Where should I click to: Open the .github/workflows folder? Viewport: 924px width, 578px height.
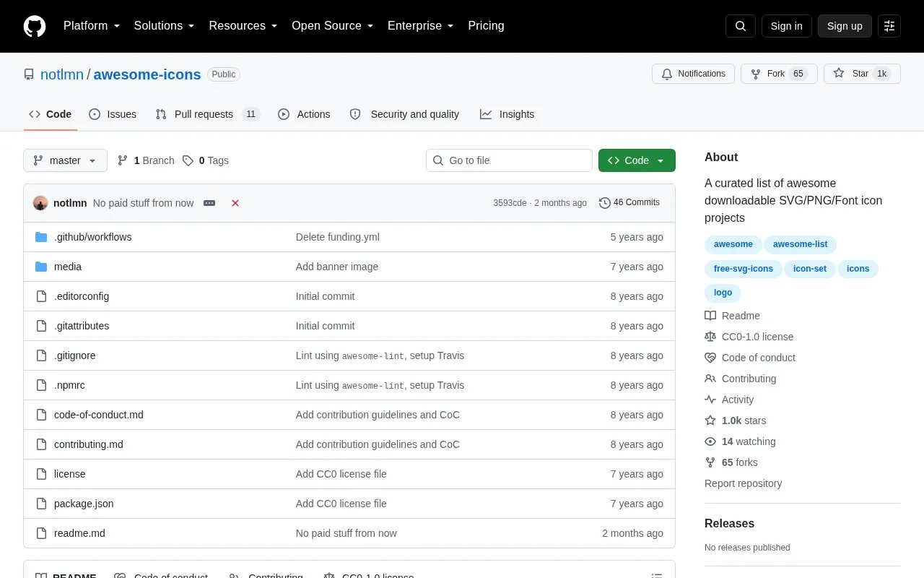click(92, 237)
